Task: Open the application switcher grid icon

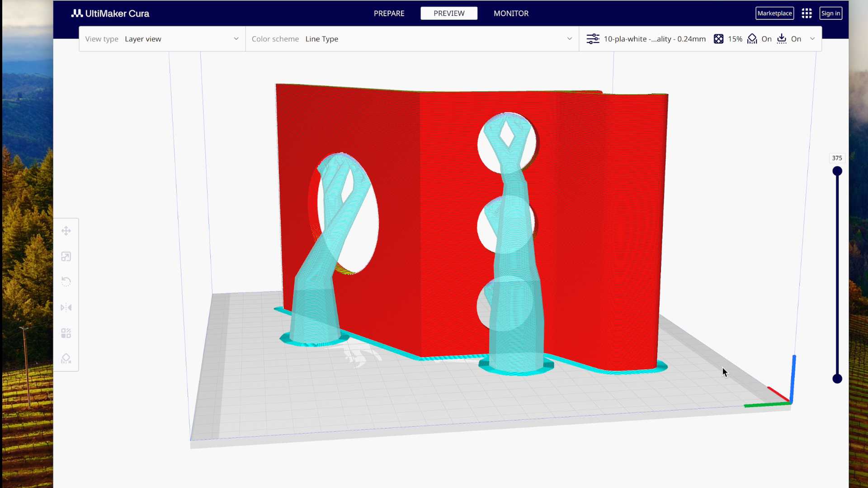Action: point(807,13)
